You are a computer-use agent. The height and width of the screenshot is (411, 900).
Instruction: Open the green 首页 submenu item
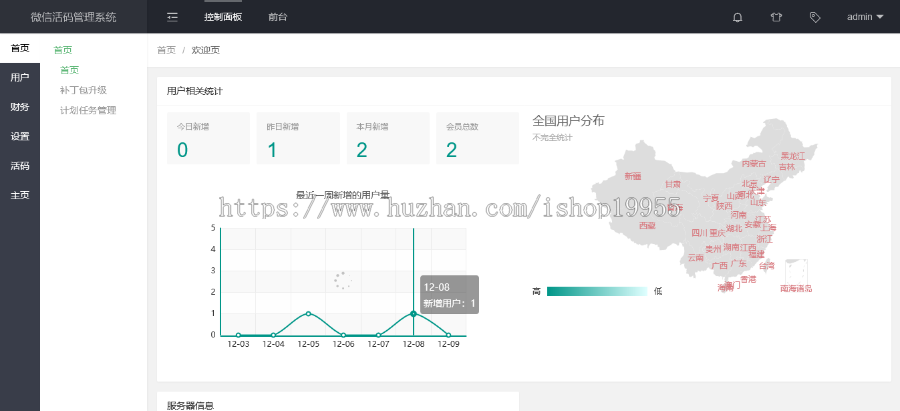point(69,70)
